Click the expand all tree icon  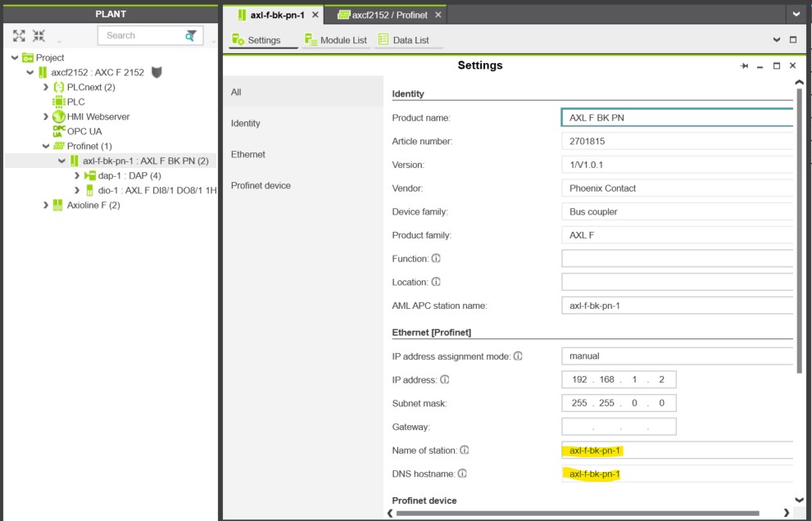[x=19, y=36]
